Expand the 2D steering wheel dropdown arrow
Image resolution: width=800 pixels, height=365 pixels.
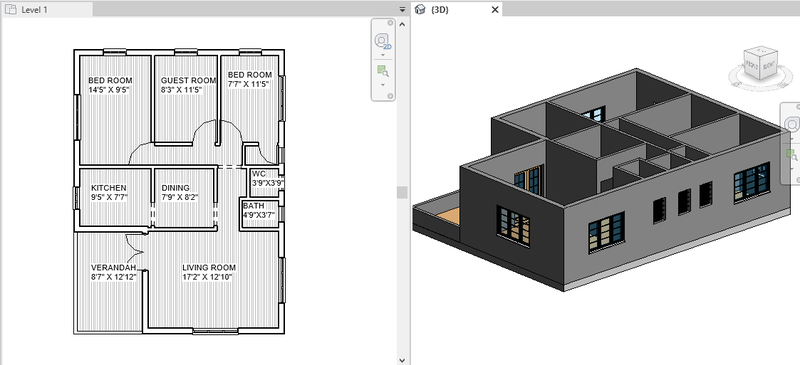[383, 55]
